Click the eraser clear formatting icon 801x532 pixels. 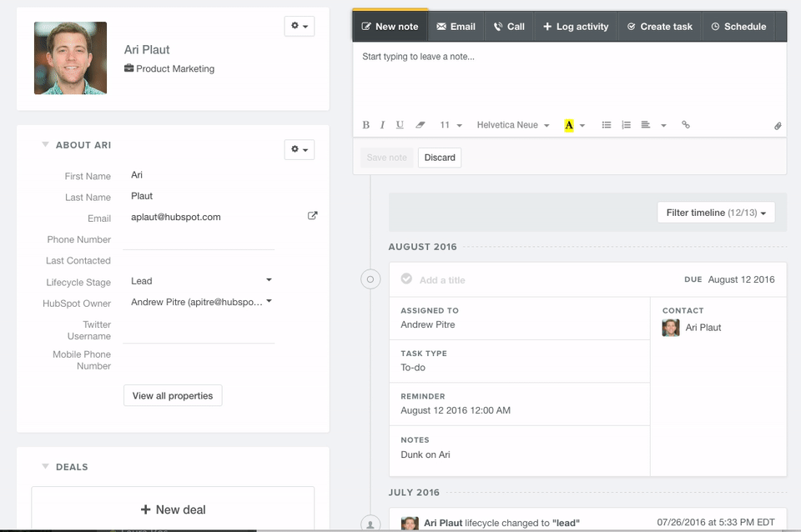click(x=421, y=125)
